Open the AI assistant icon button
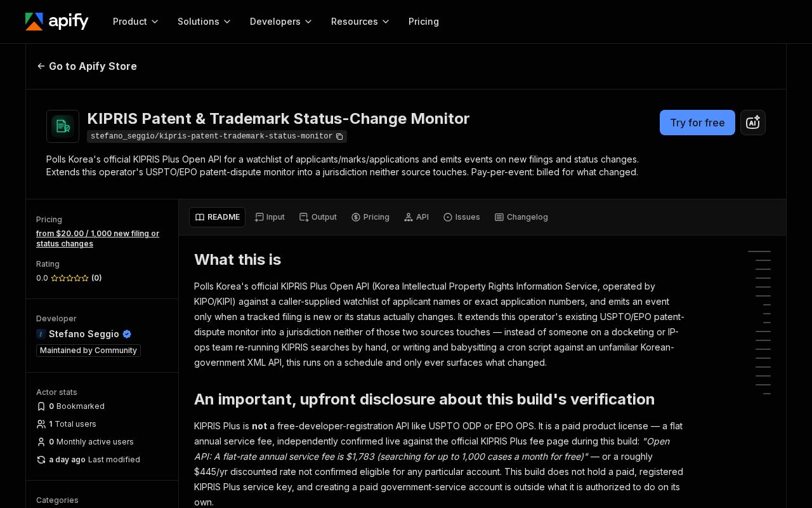Viewport: 812px width, 508px height. tap(753, 123)
